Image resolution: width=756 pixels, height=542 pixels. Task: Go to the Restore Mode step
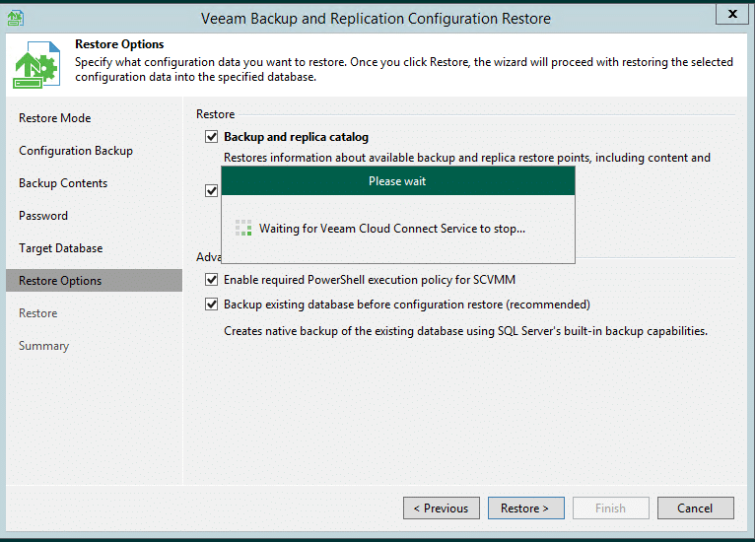pyautogui.click(x=55, y=118)
